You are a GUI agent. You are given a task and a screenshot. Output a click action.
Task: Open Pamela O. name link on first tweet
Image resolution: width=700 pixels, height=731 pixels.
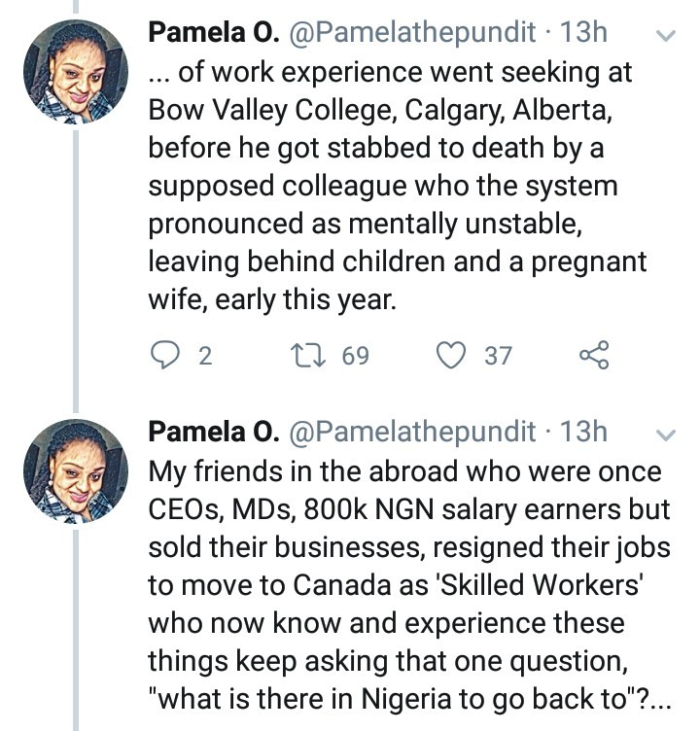pos(214,33)
